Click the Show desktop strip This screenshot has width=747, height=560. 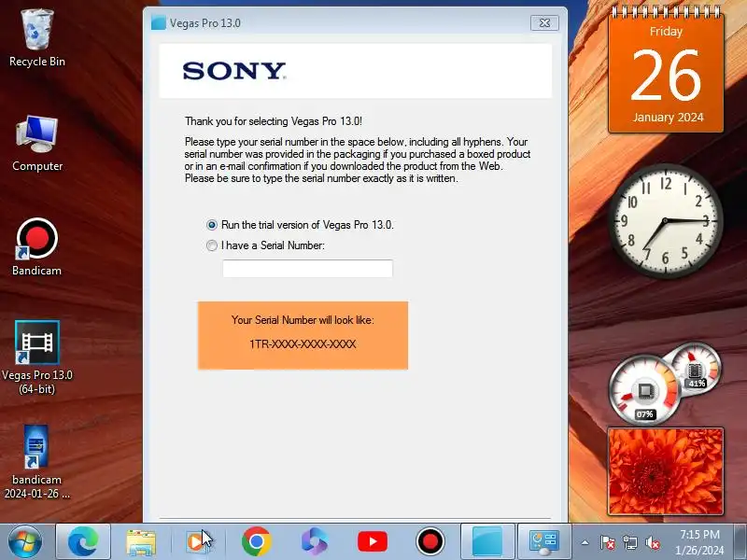740,541
